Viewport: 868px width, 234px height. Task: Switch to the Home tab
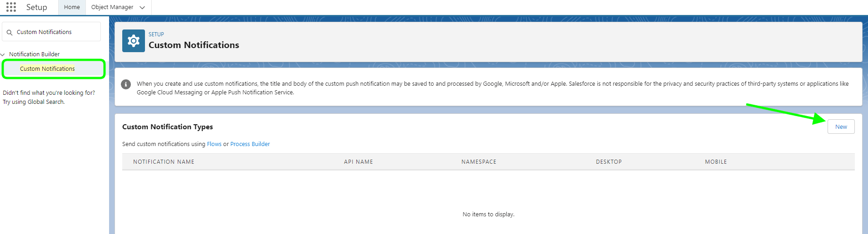72,7
